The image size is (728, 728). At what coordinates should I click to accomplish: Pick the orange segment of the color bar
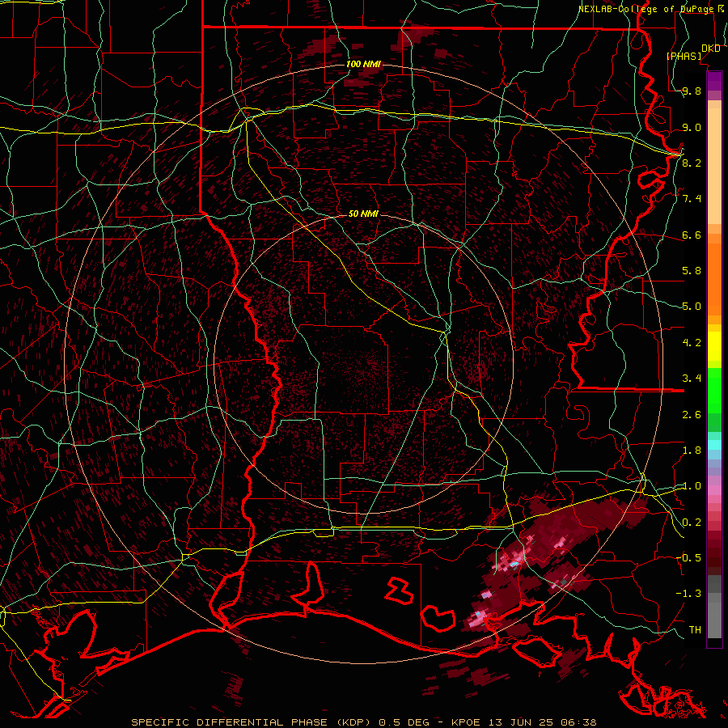[x=714, y=280]
